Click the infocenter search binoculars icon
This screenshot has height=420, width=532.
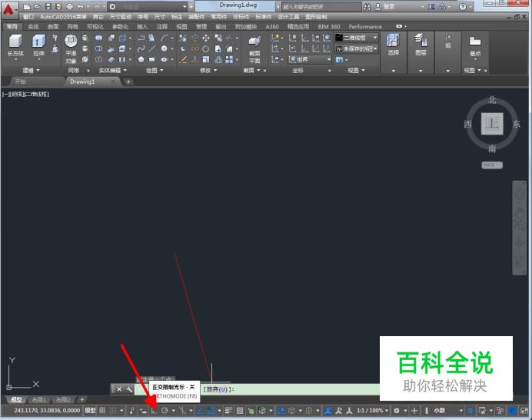[x=367, y=7]
